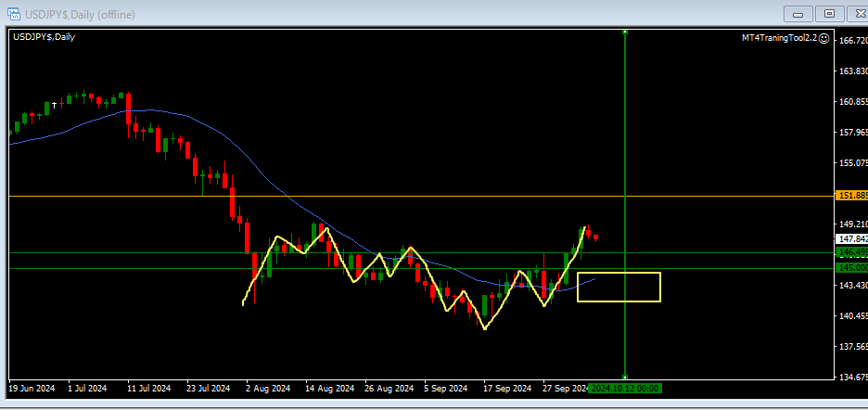Screen dimensions: 868x410
Task: Minimize the USDJPY chart window
Action: (x=798, y=13)
